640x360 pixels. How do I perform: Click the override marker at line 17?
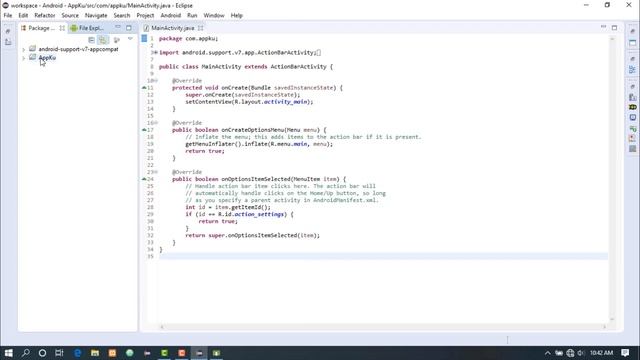(144, 130)
